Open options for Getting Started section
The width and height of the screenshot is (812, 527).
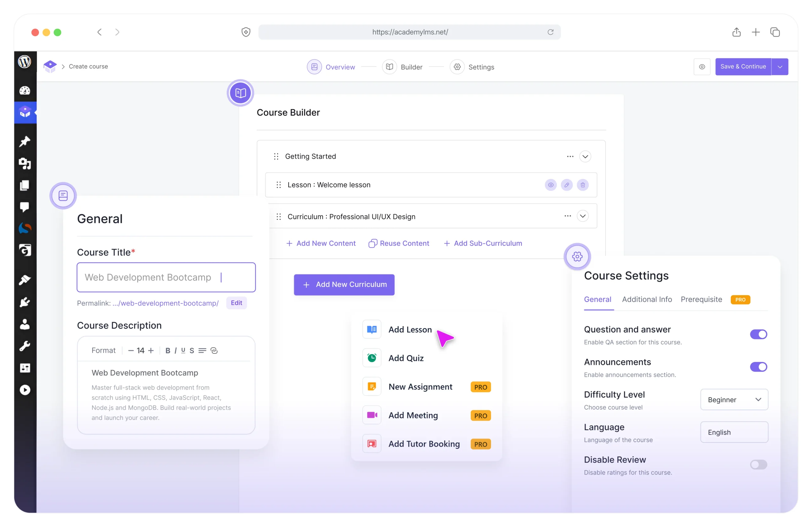click(570, 157)
